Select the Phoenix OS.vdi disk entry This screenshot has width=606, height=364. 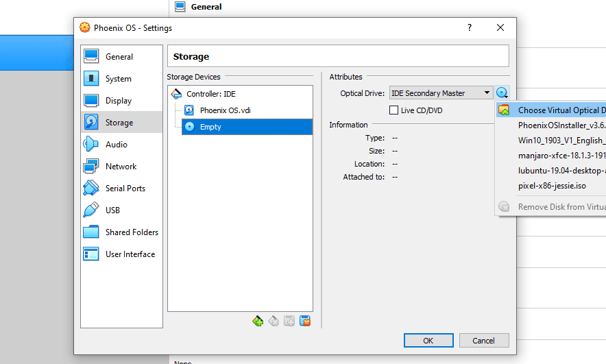pyautogui.click(x=226, y=110)
